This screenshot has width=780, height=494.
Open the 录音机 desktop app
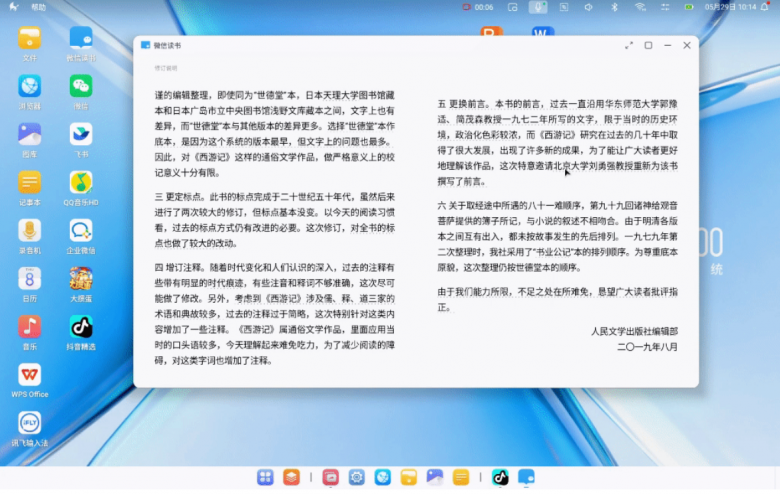(x=29, y=230)
